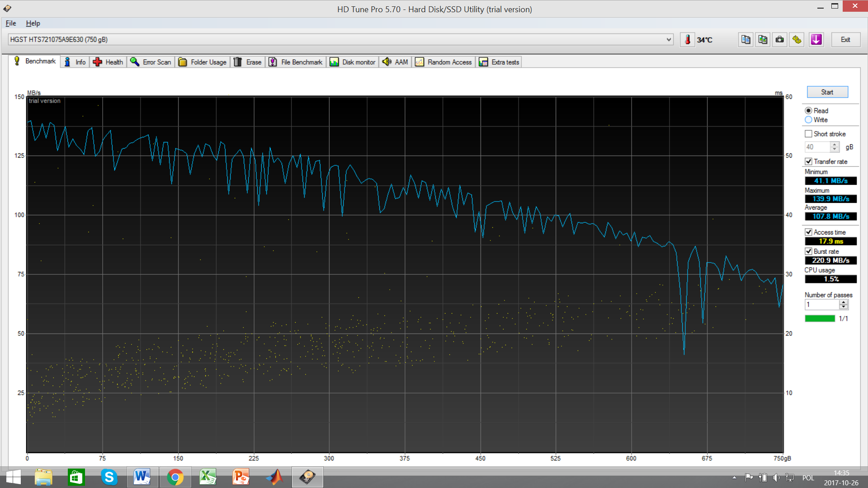The image size is (868, 488).
Task: Switch to the File Benchmark tab
Action: coord(296,62)
